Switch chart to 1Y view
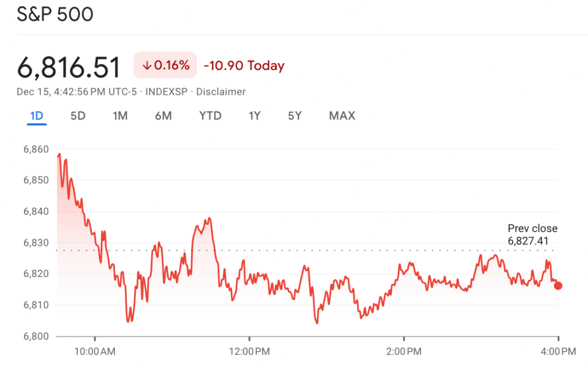The image size is (588, 370). (x=254, y=116)
